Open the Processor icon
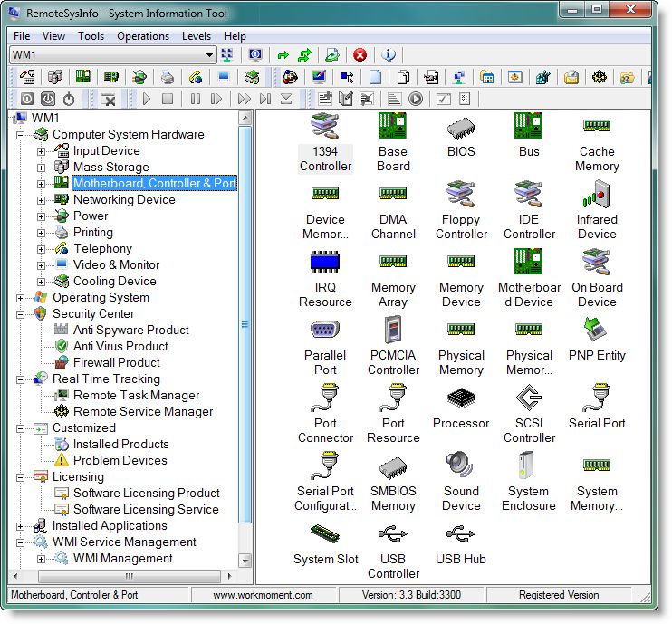672x624 pixels. [461, 399]
